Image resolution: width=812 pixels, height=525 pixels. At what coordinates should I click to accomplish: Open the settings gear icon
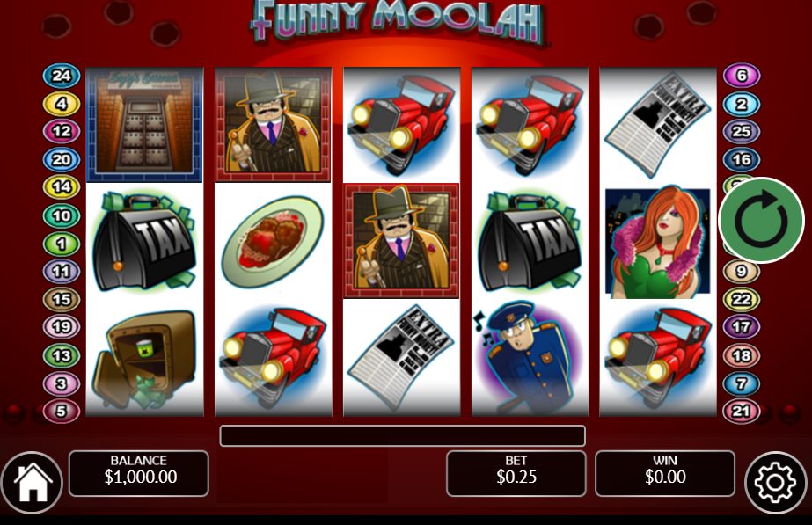click(x=775, y=483)
